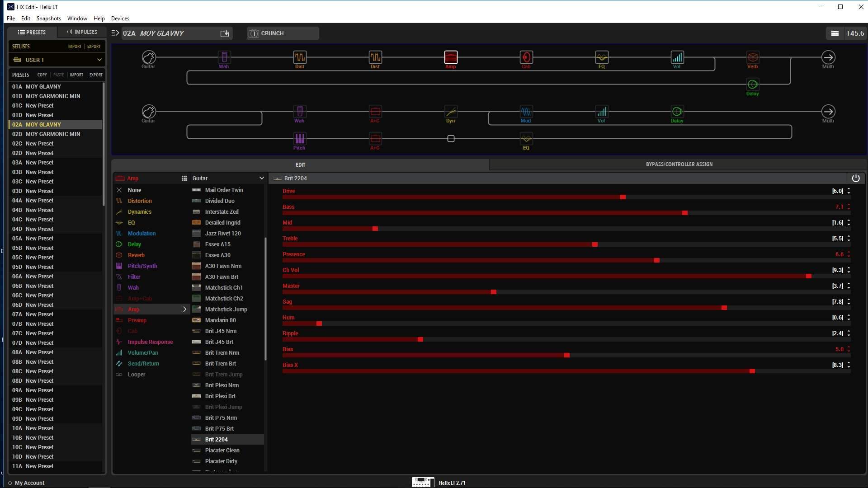
Task: Open the preset list view icon near tempo
Action: (835, 33)
